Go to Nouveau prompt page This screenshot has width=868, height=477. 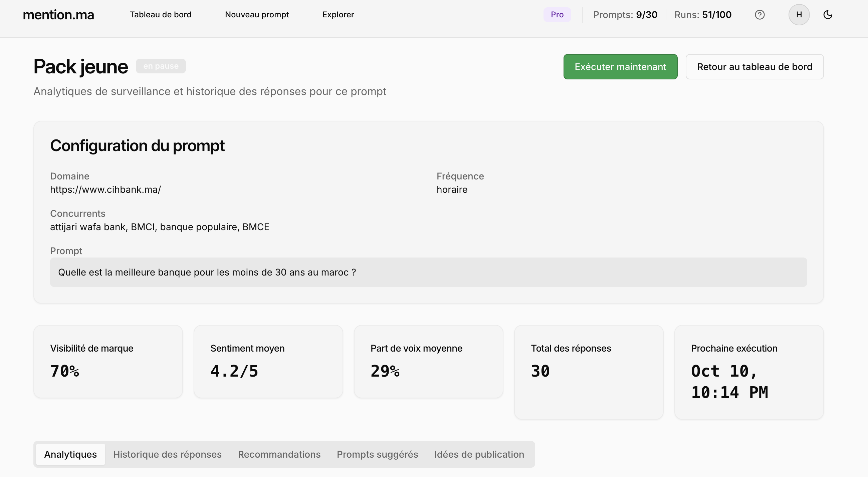[257, 15]
